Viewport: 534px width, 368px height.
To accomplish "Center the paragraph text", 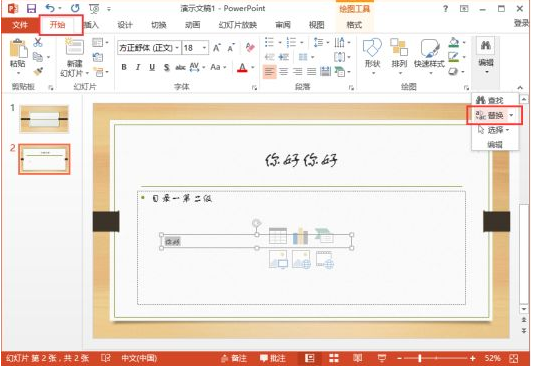I will pyautogui.click(x=284, y=71).
